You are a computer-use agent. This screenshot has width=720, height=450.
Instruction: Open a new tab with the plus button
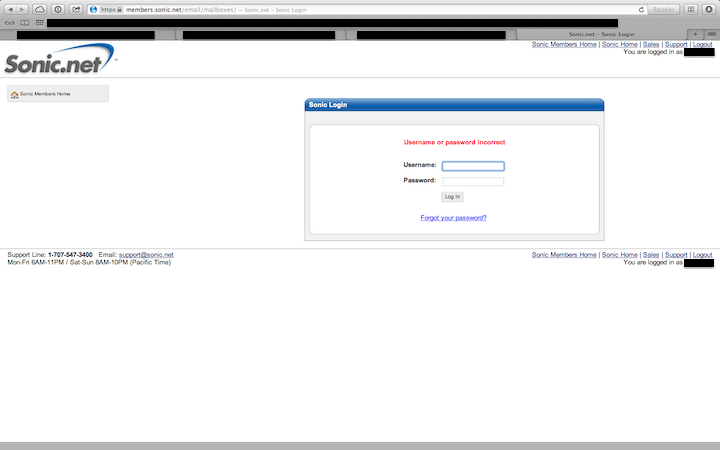click(x=695, y=34)
